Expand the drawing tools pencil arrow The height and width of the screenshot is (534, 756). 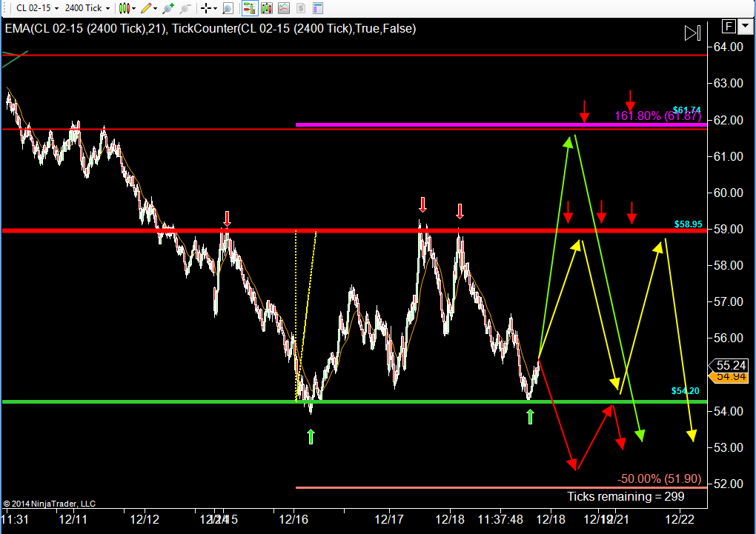[155, 9]
